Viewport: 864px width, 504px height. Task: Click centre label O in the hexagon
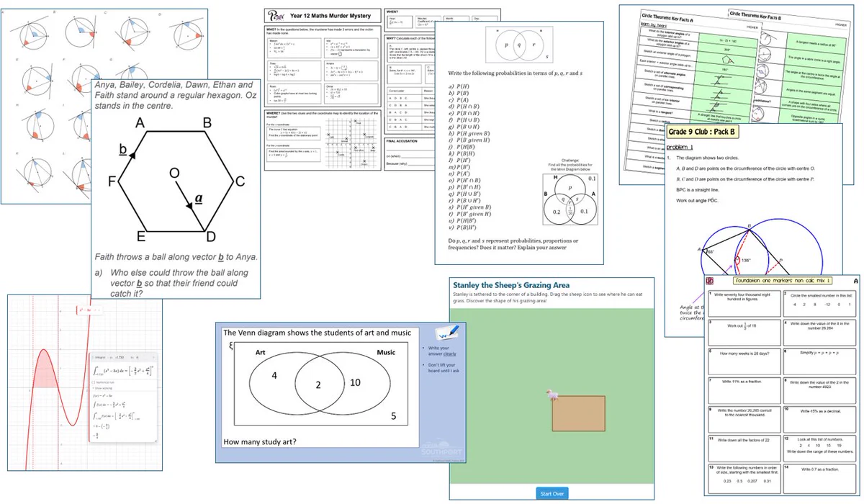click(174, 172)
